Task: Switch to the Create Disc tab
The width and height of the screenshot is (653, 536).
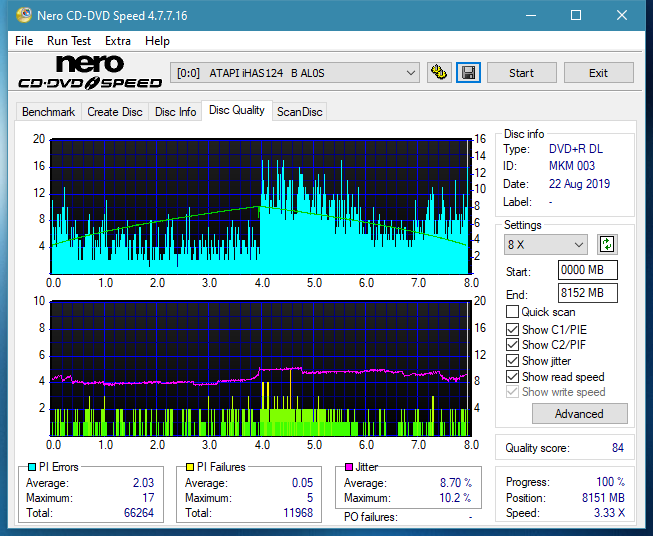Action: [x=115, y=112]
